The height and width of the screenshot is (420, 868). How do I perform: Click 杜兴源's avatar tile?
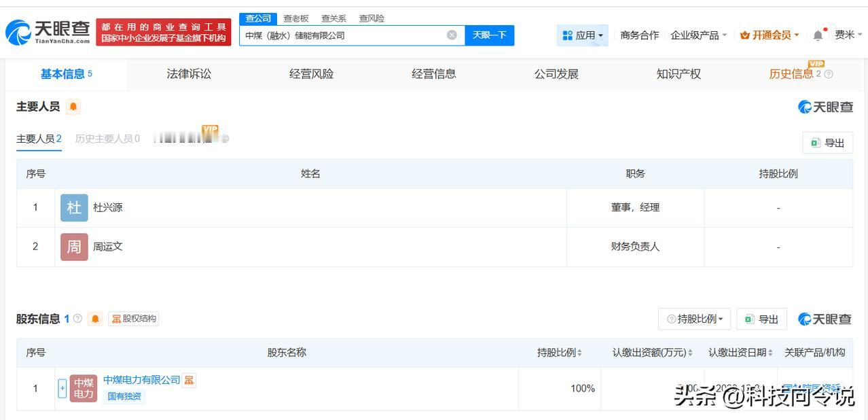(x=74, y=208)
